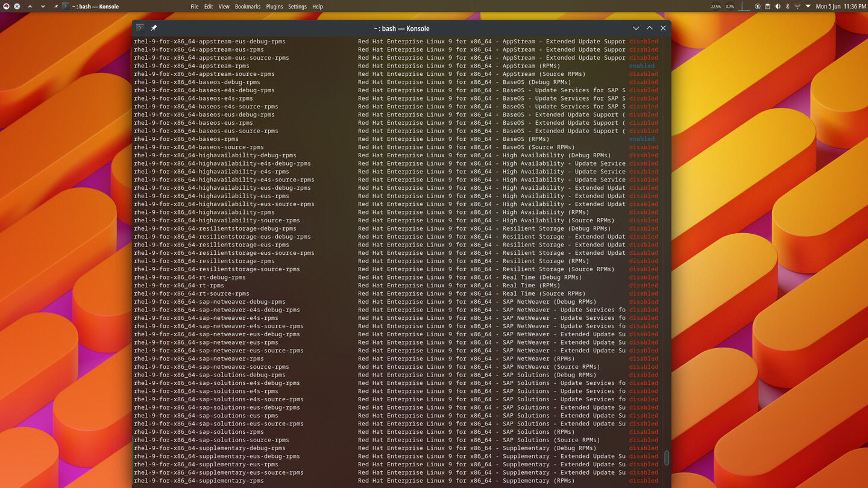The height and width of the screenshot is (488, 868).
Task: Click 'rhel-9-for-x86_64-resilientstorage-rpms' text
Action: 204,261
